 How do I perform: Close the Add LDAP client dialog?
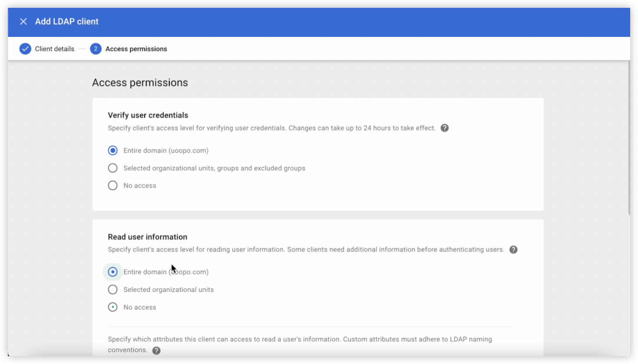click(23, 21)
